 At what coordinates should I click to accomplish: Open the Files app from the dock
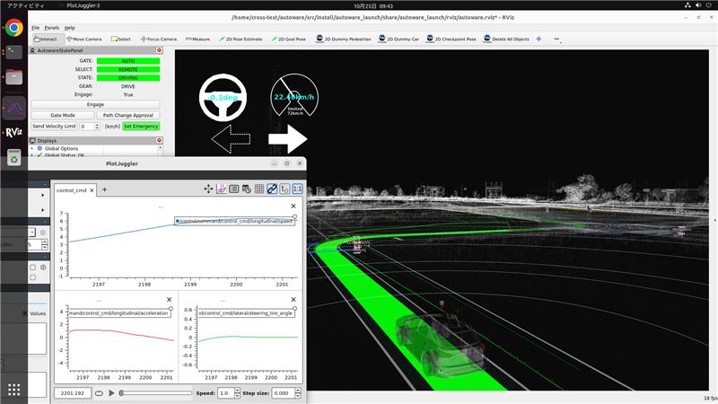click(14, 77)
